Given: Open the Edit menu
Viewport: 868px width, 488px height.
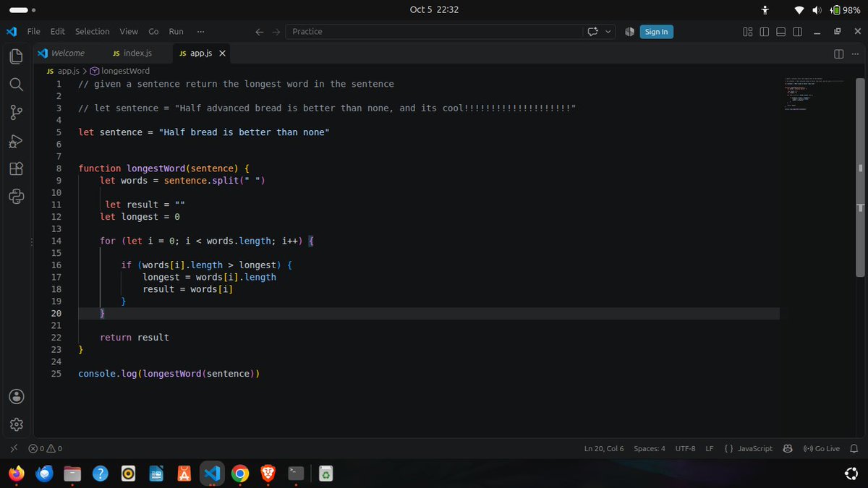Looking at the screenshot, I should (58, 31).
